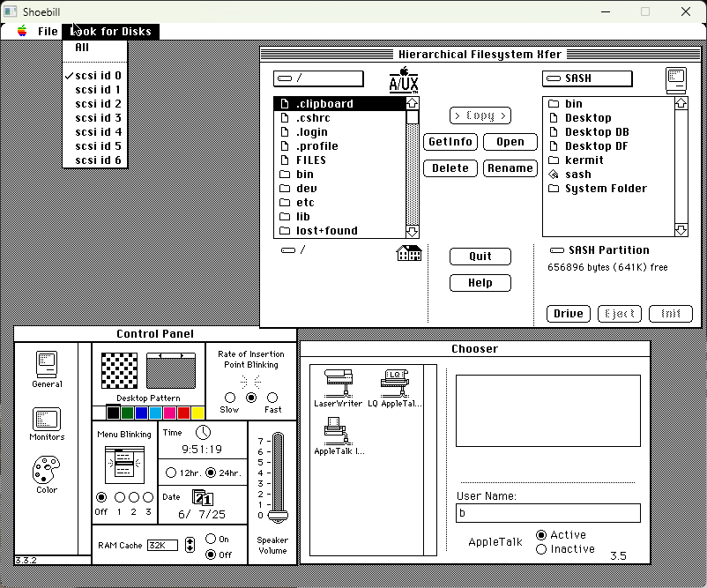Click the RAM Cache 32K field
Image resolution: width=707 pixels, height=588 pixels.
coord(162,545)
